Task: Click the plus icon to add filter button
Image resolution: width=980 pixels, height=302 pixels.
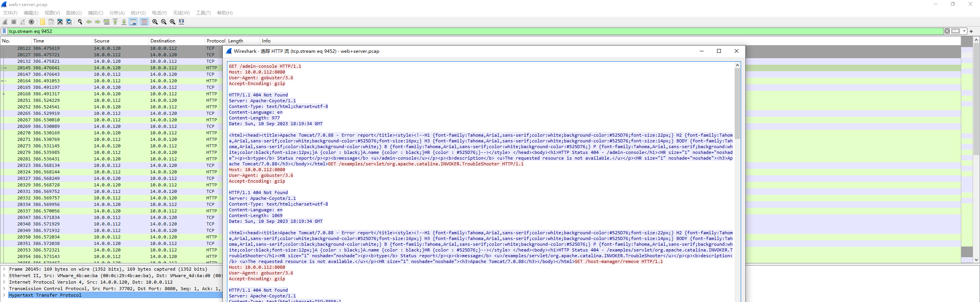Action: pos(971,31)
